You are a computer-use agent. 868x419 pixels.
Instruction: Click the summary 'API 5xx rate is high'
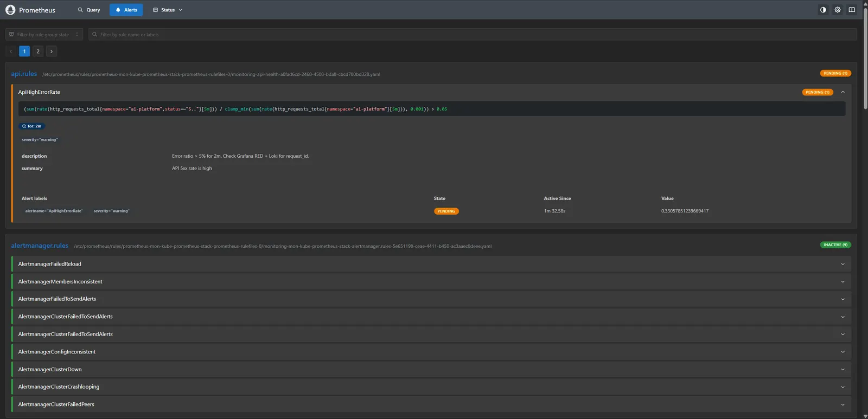(x=192, y=169)
